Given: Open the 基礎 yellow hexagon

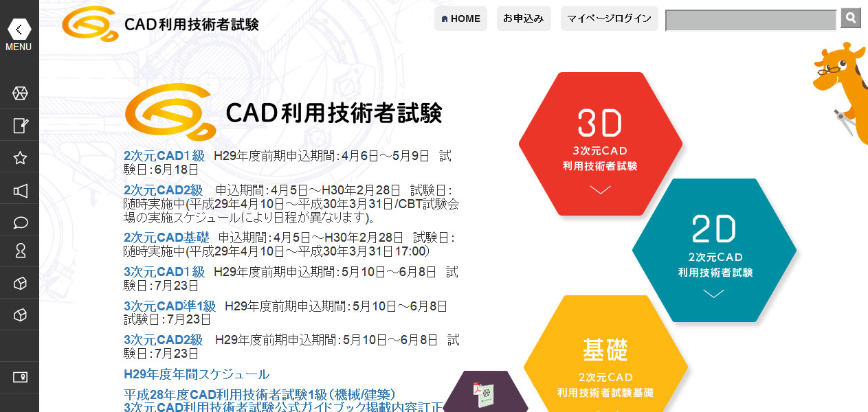Looking at the screenshot, I should (605, 354).
